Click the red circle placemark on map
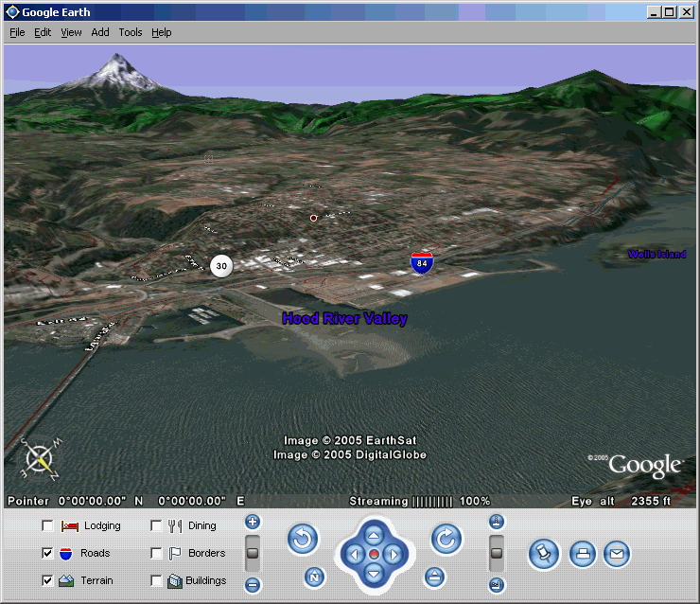700x604 pixels. pyautogui.click(x=313, y=218)
